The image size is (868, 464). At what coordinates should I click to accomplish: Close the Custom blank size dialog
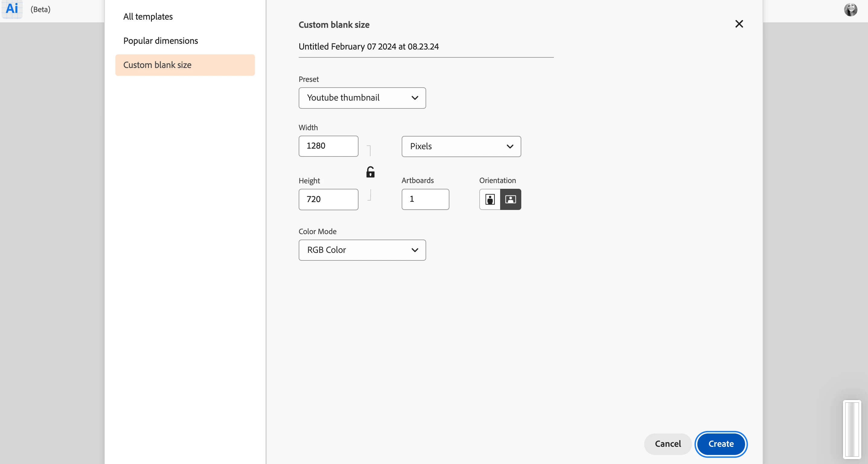click(x=739, y=24)
